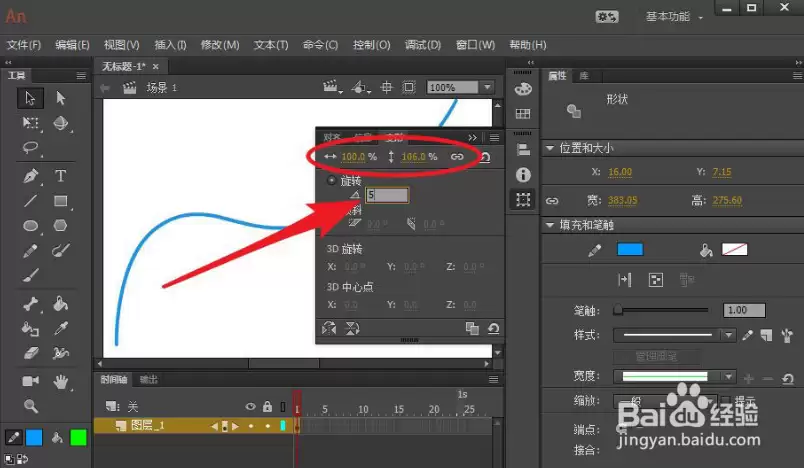Choose the Text tool
The width and height of the screenshot is (804, 468).
click(x=61, y=176)
